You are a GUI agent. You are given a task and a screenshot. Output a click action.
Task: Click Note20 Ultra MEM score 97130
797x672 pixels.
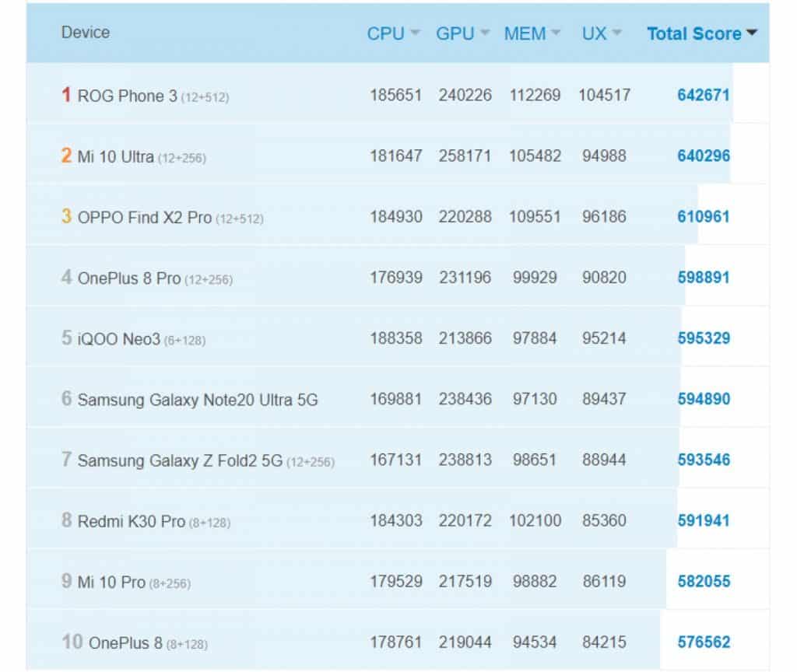pos(535,399)
